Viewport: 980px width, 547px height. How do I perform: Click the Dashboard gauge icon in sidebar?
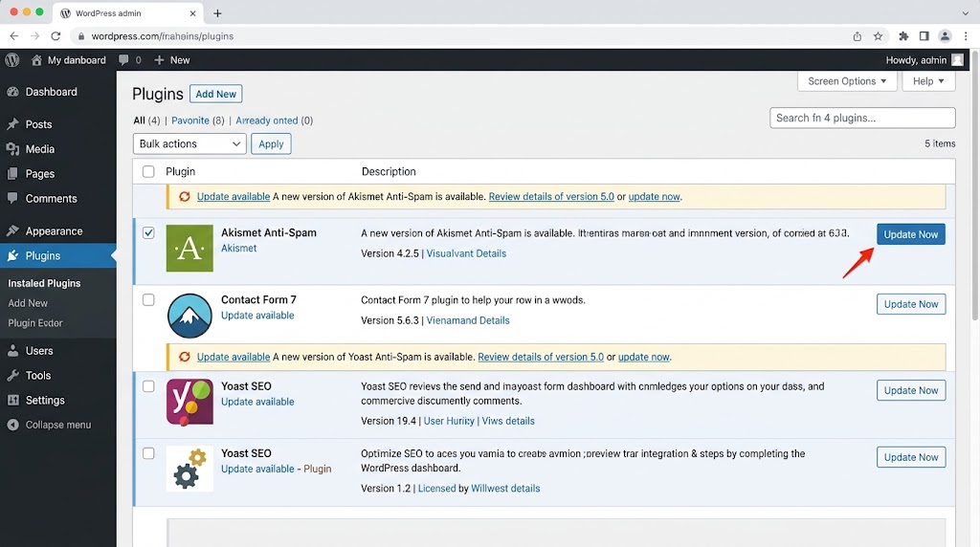click(x=12, y=92)
